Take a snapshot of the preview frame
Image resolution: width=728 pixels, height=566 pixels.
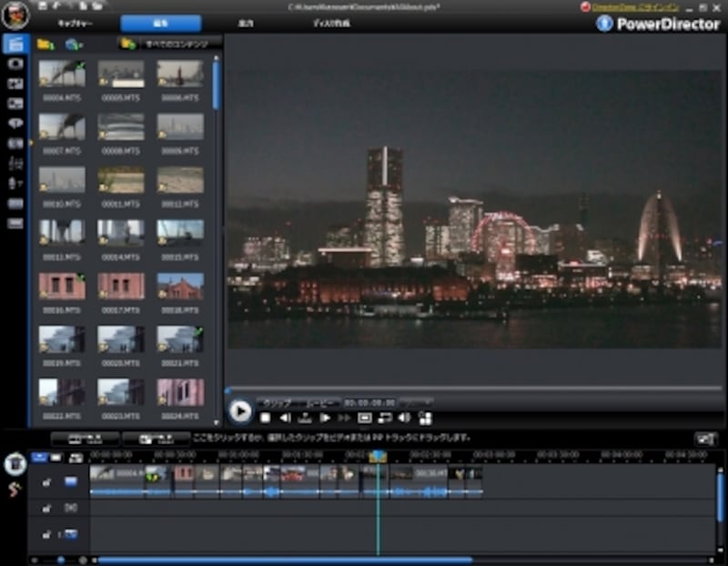pos(365,418)
